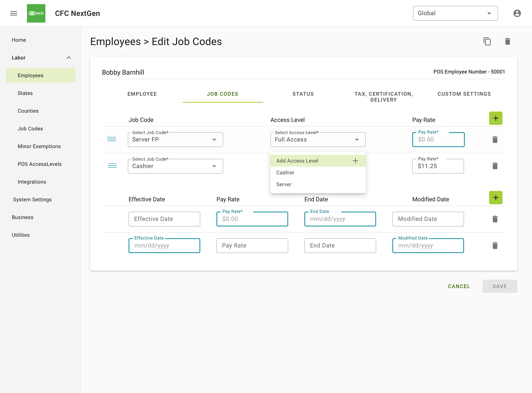
Task: Open the hamburger navigation menu
Action: point(14,13)
